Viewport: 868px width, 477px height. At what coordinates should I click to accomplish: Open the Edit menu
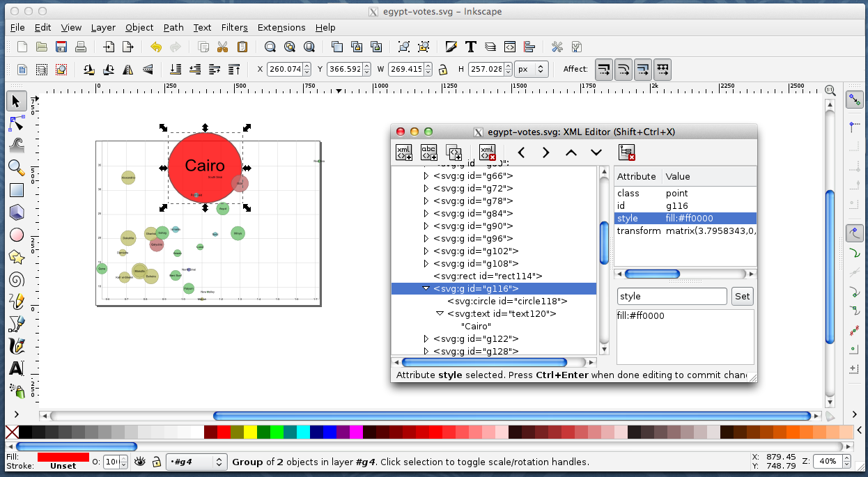click(x=42, y=27)
